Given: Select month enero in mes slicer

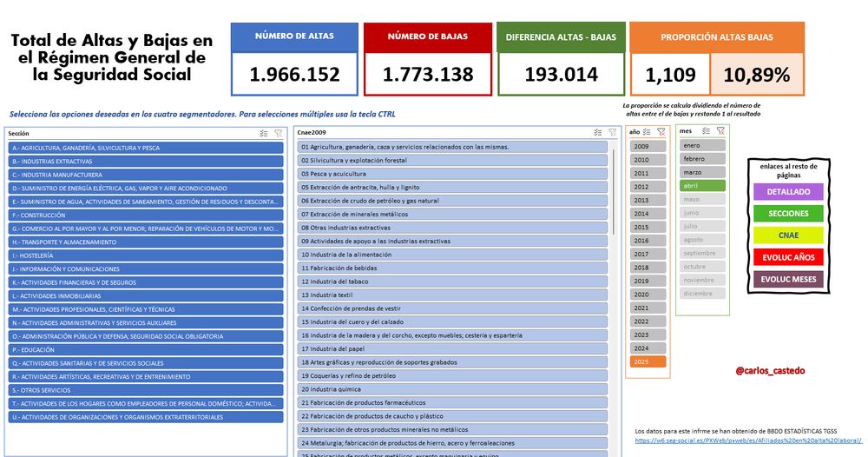Looking at the screenshot, I should point(702,145).
